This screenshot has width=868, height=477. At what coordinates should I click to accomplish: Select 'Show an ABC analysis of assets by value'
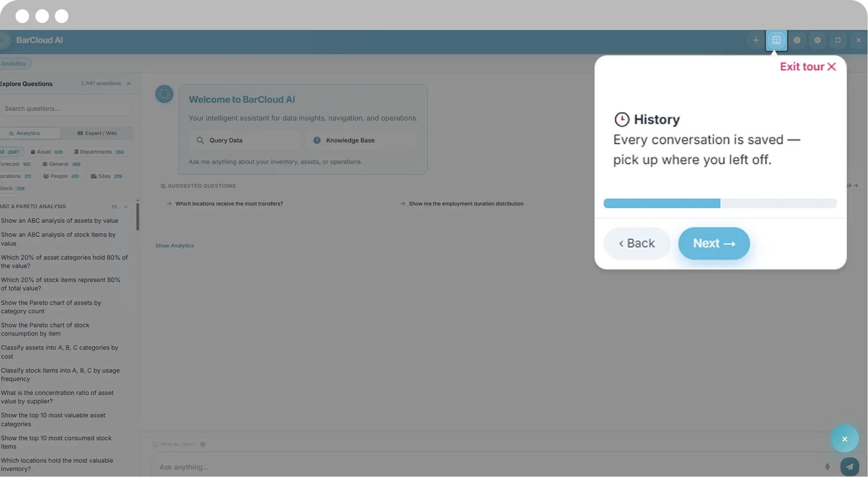[x=59, y=221]
